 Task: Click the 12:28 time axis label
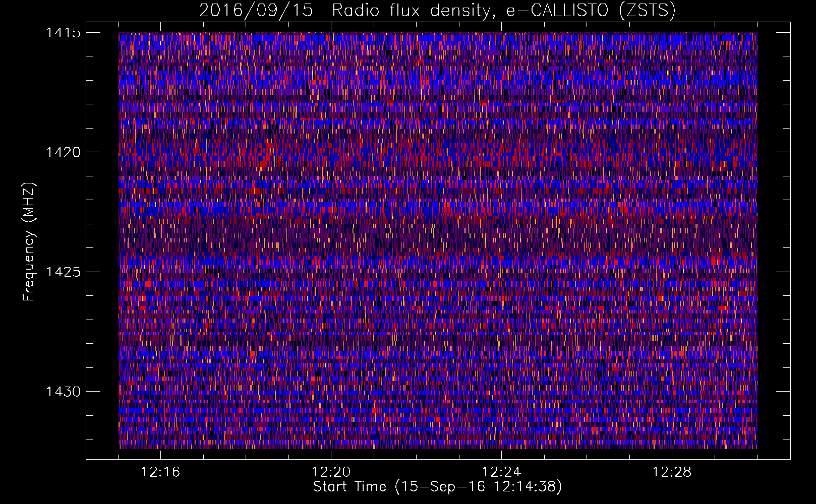click(672, 472)
